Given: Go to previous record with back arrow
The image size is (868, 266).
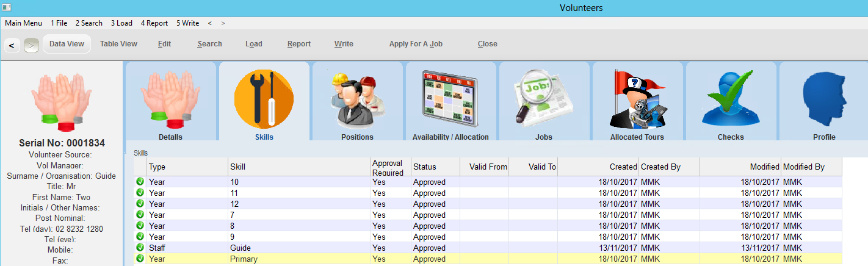Looking at the screenshot, I should [12, 45].
